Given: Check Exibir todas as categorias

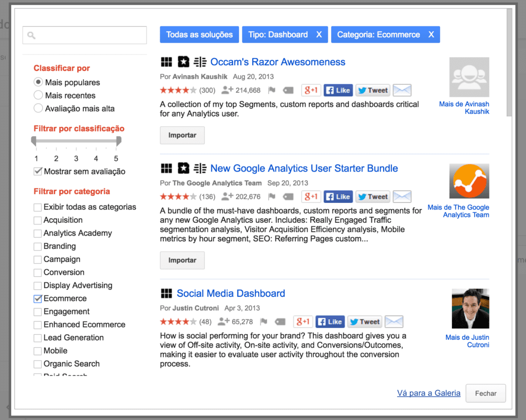Looking at the screenshot, I should click(x=37, y=207).
